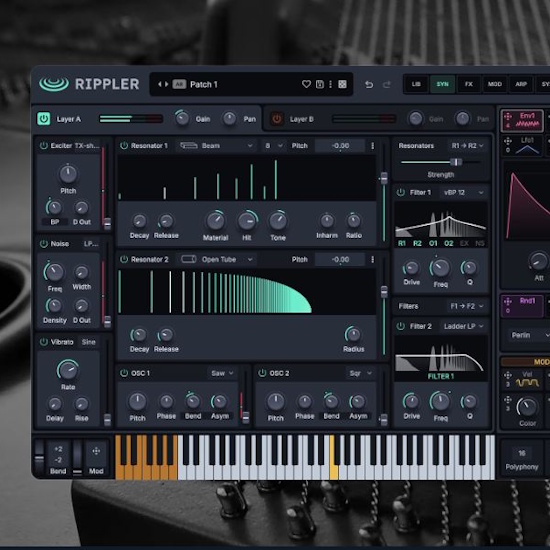The height and width of the screenshot is (550, 550).
Task: Click the Env1 drag-assign cross icon
Action: (x=508, y=116)
